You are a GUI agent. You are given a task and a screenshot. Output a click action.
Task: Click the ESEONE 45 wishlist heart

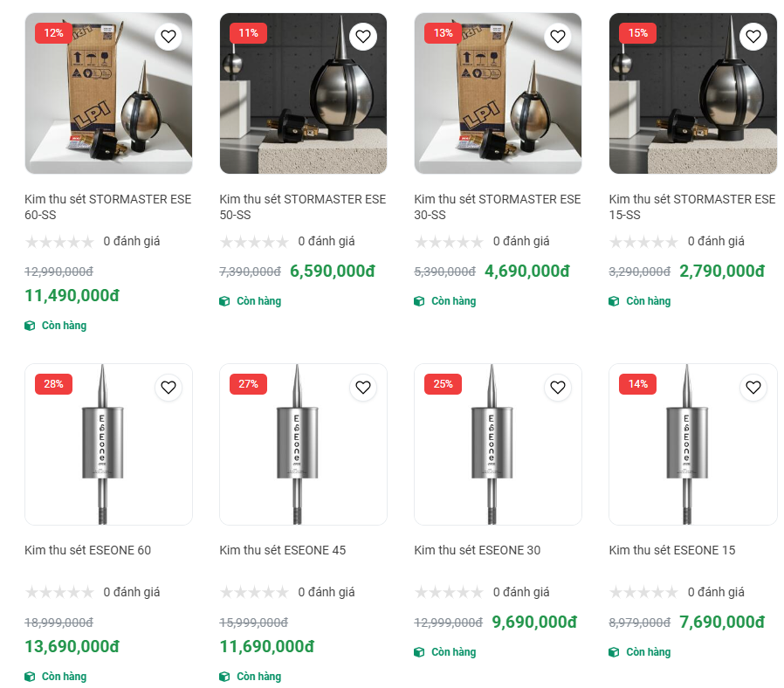coord(363,388)
